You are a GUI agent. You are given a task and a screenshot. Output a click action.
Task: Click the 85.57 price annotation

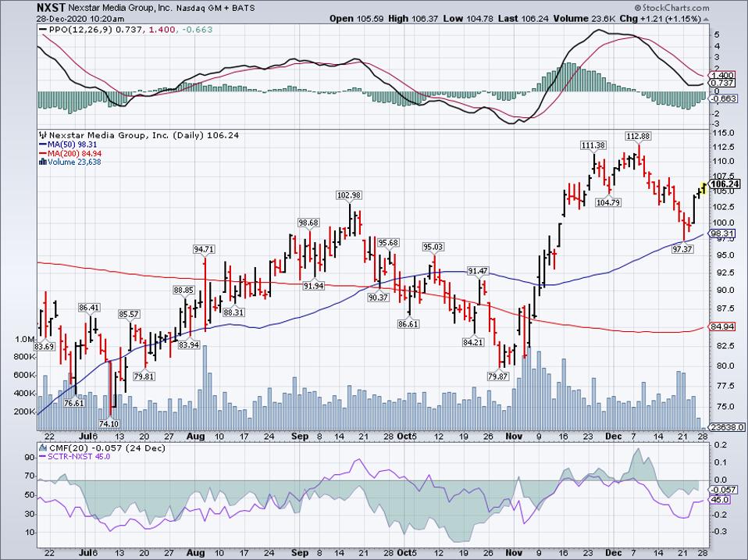[129, 314]
